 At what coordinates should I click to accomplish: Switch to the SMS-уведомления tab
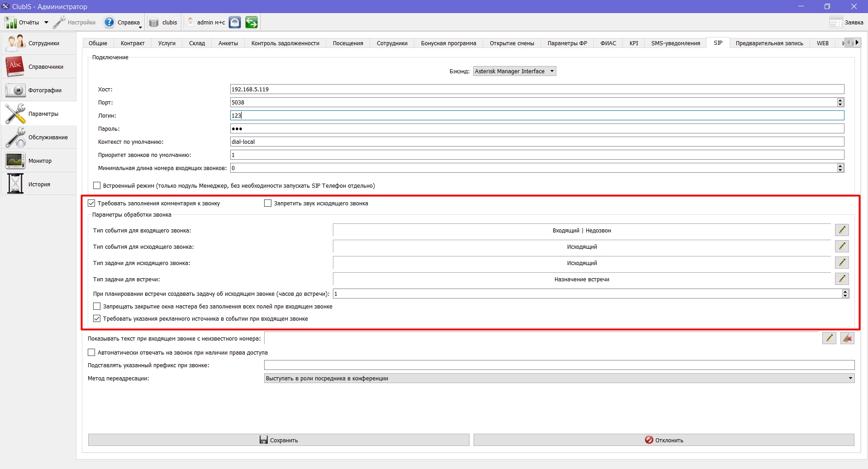tap(675, 43)
